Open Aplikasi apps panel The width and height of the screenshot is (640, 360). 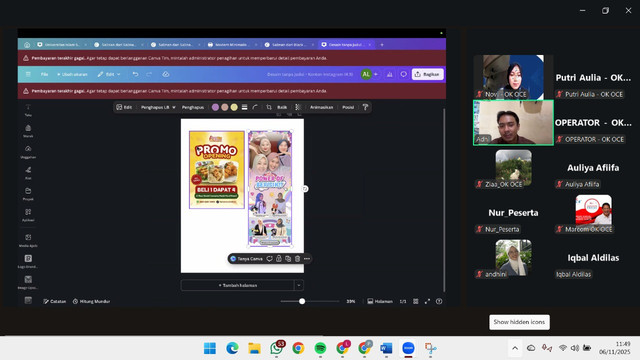click(28, 215)
